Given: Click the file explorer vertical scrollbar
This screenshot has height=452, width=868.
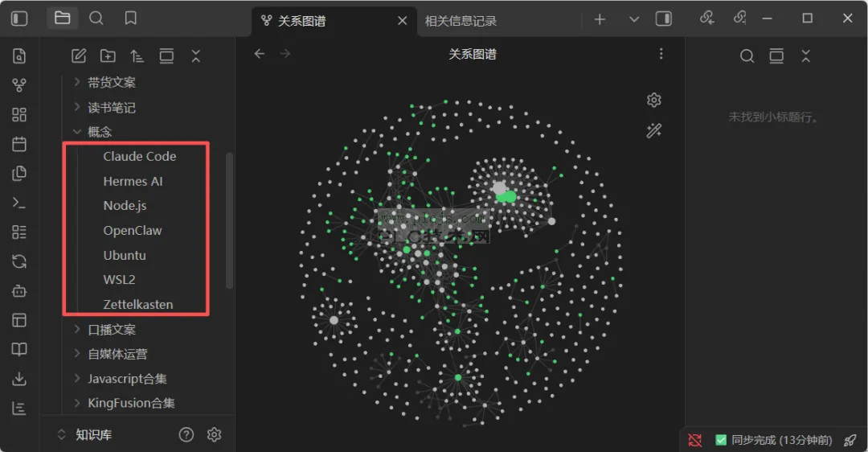Looking at the screenshot, I should coord(229,220).
